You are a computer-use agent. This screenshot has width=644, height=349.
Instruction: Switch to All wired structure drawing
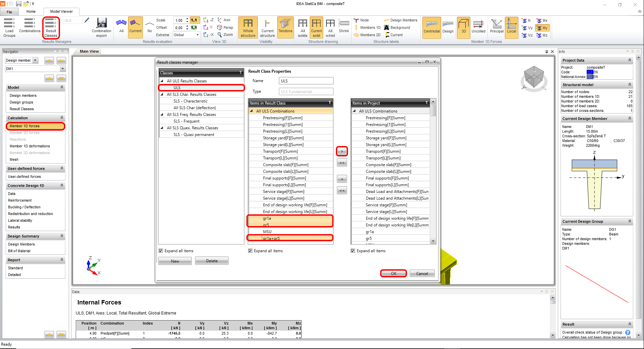[330, 27]
